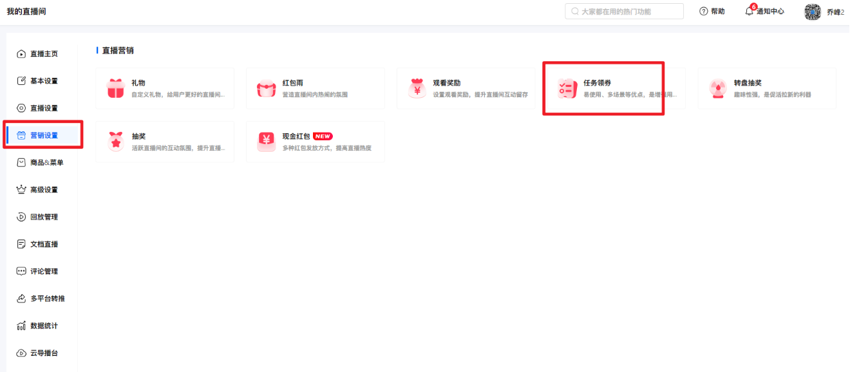Switch to 数据统计 sidebar item

click(44, 326)
